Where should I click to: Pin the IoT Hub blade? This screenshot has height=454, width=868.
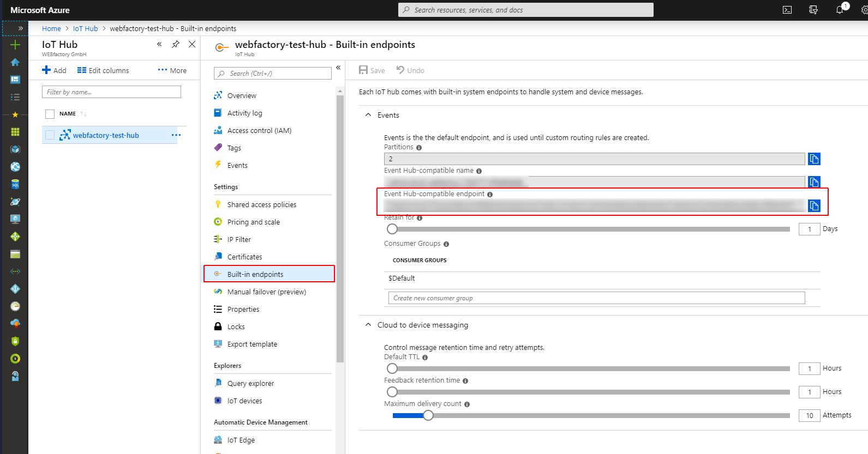pyautogui.click(x=176, y=45)
